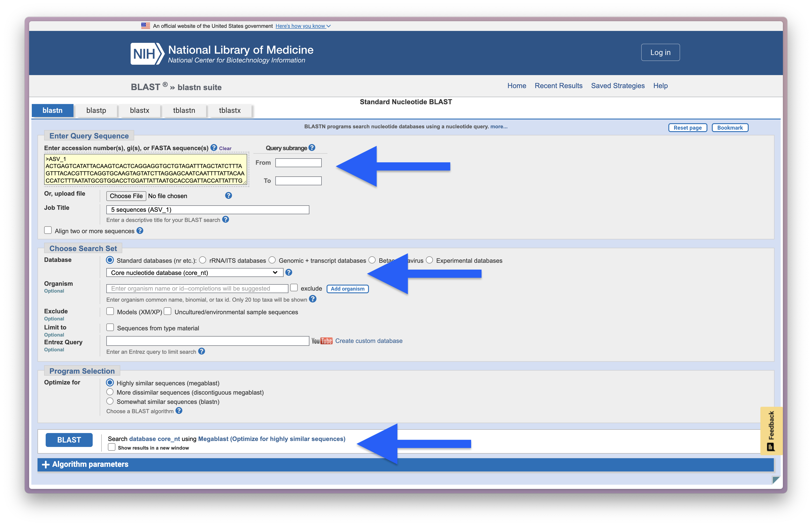Click plus icon on Algorithm parameters bar
Viewport: 812px width, 526px height.
click(x=45, y=464)
